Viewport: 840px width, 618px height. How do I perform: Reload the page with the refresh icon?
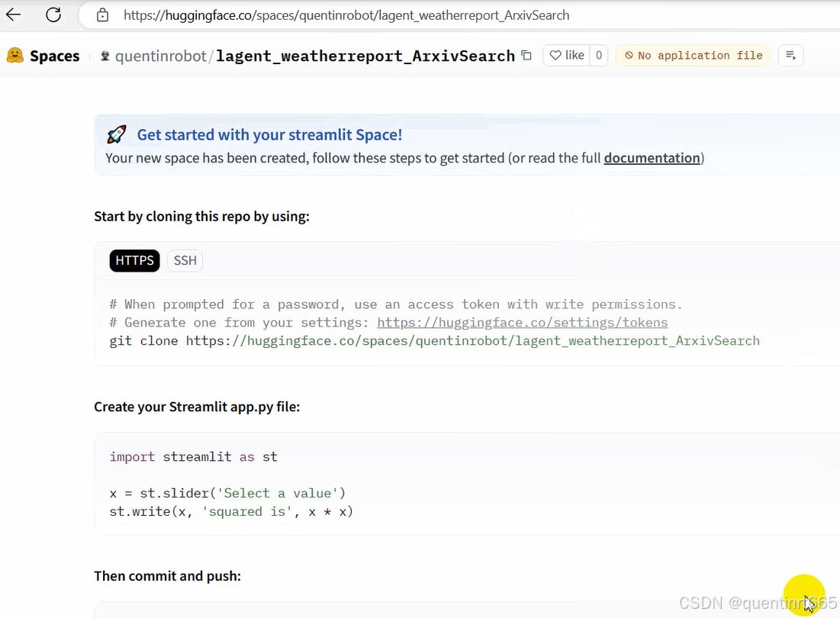coord(53,15)
